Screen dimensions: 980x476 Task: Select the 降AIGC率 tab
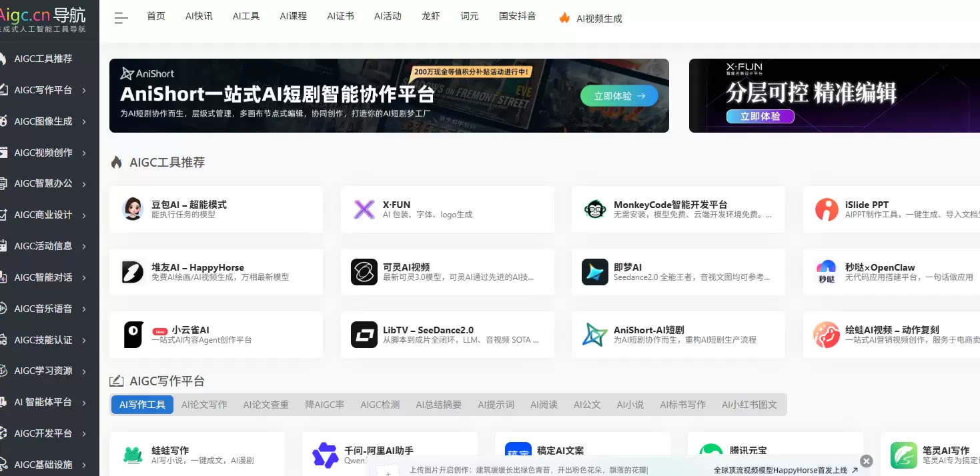pos(325,405)
